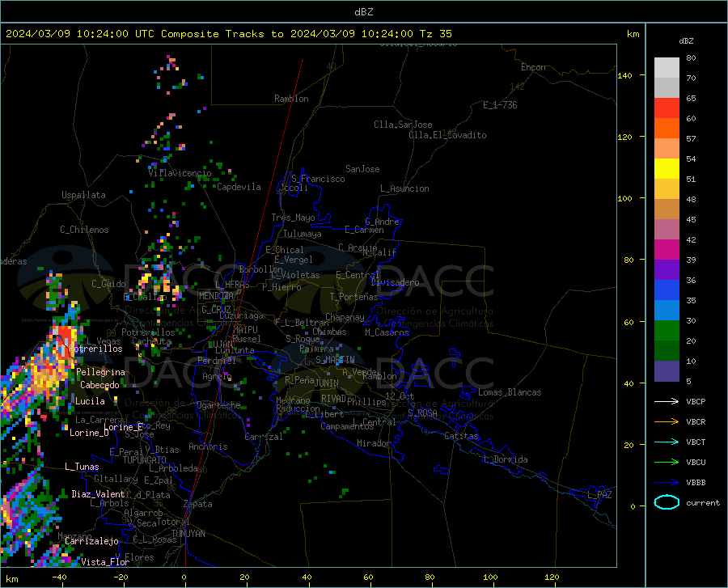Click the Carrizalejo map label

[x=91, y=541]
